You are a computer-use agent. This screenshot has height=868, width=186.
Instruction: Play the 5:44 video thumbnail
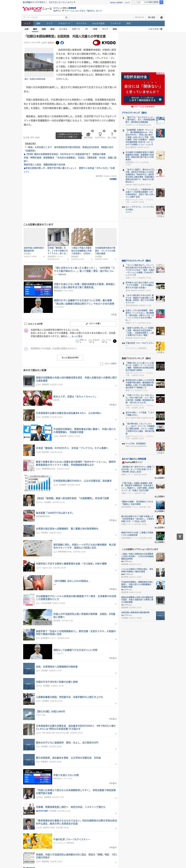pyautogui.click(x=160, y=366)
